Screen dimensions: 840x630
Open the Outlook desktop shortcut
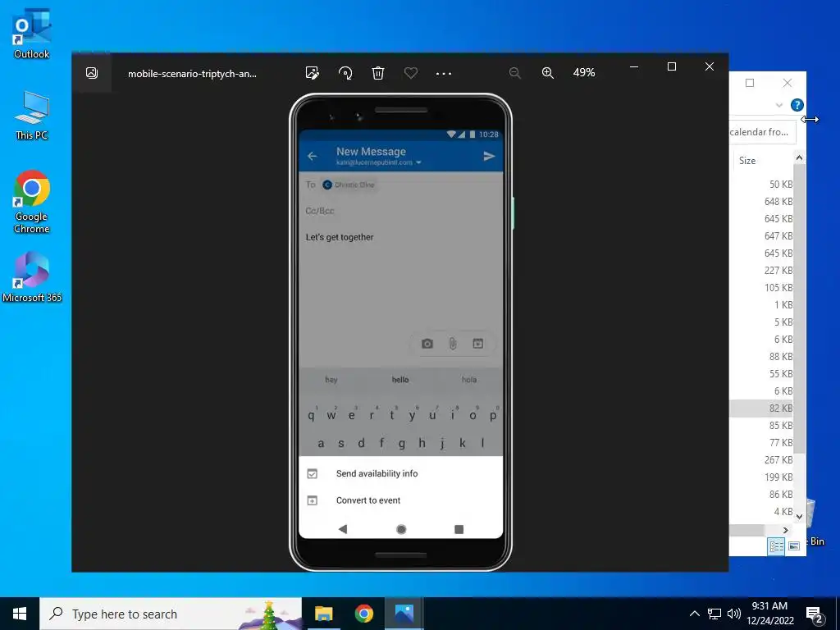pyautogui.click(x=32, y=34)
